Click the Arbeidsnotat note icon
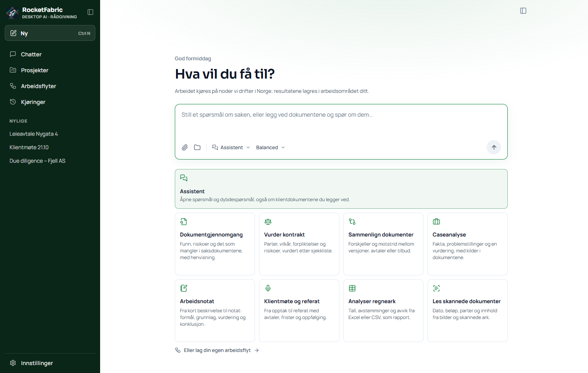Screen dimensions: 588x373 click(x=184, y=288)
